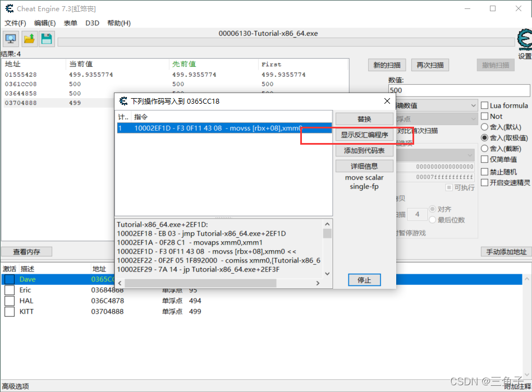Activate the Eric entry checkbox
The height and width of the screenshot is (392, 532).
[10, 290]
